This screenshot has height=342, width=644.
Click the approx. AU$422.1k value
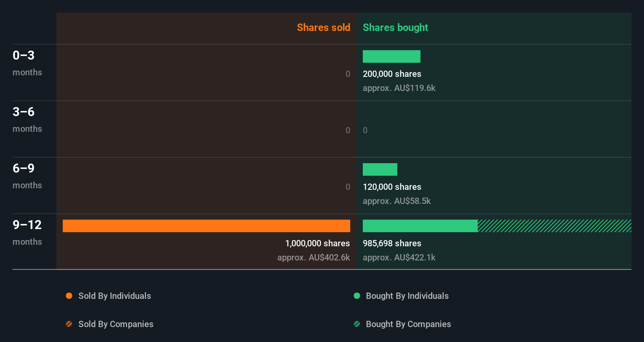pos(399,257)
